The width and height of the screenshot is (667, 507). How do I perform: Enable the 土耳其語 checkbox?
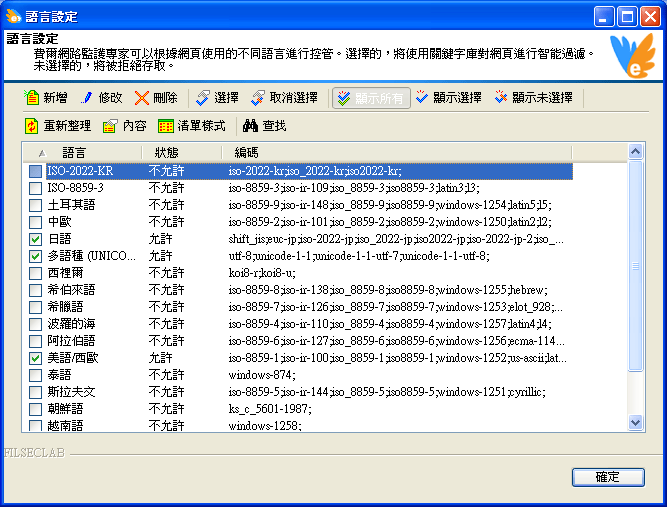pyautogui.click(x=36, y=205)
